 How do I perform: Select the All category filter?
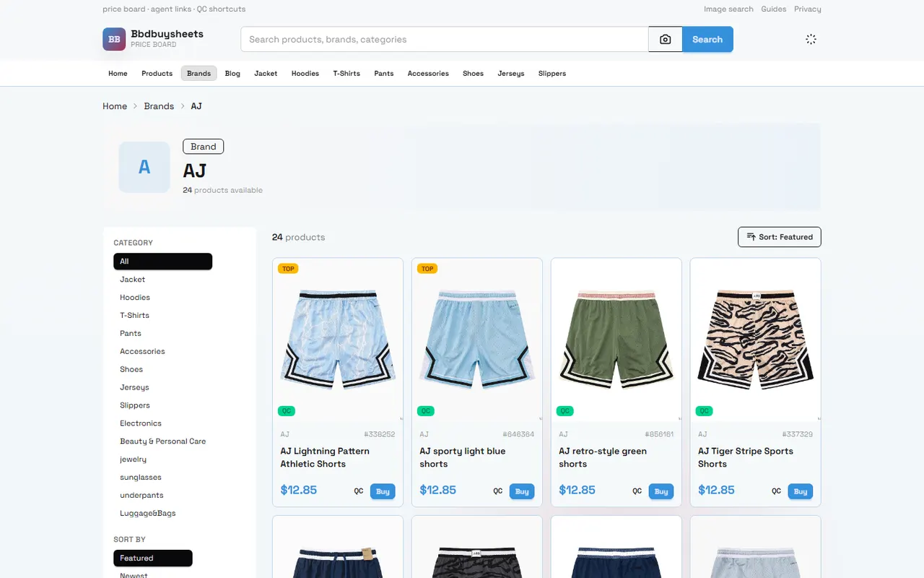point(163,262)
